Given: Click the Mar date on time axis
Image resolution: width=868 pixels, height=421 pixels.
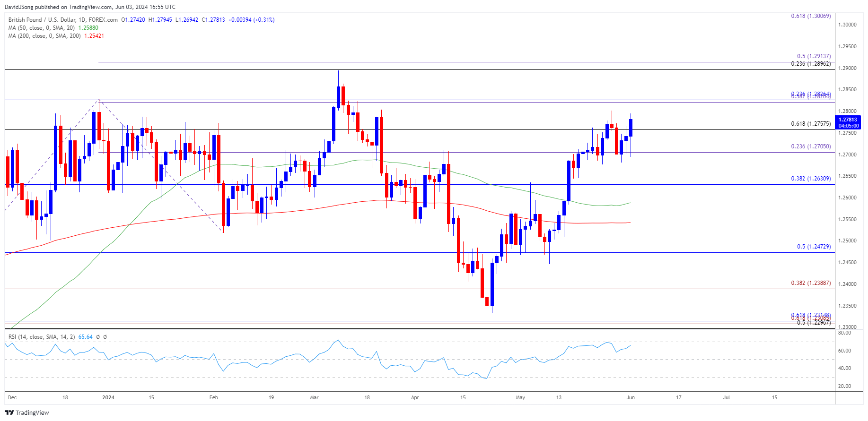Looking at the screenshot, I should 315,397.
